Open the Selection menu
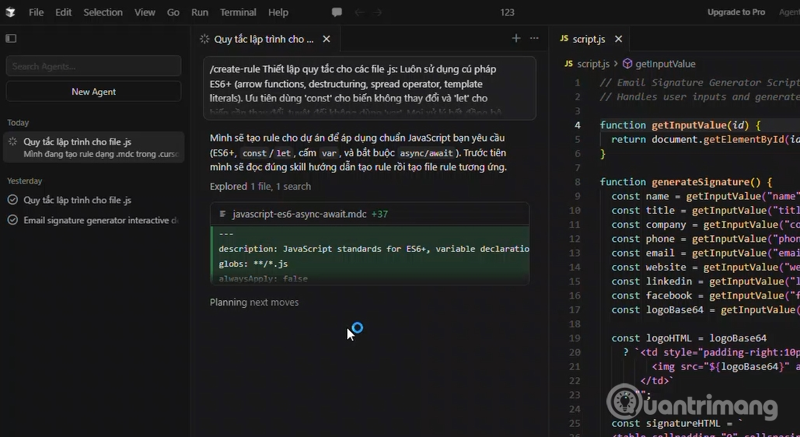800x437 pixels. click(102, 12)
